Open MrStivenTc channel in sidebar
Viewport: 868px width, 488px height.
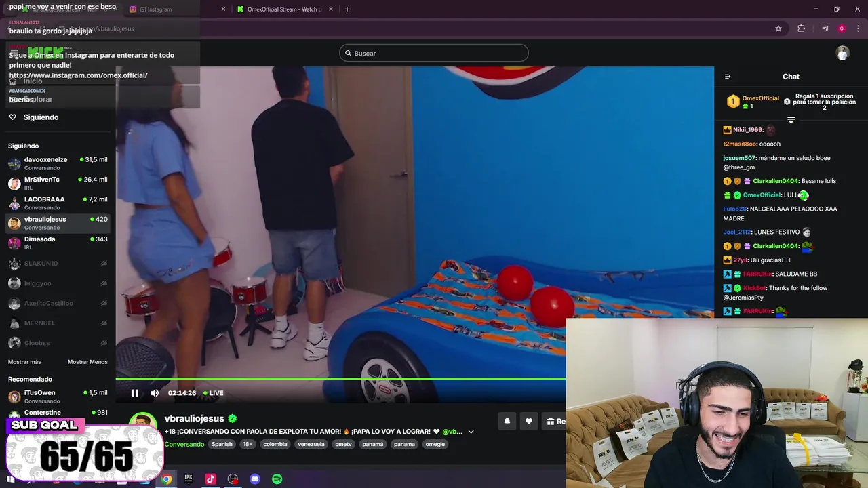click(x=58, y=183)
